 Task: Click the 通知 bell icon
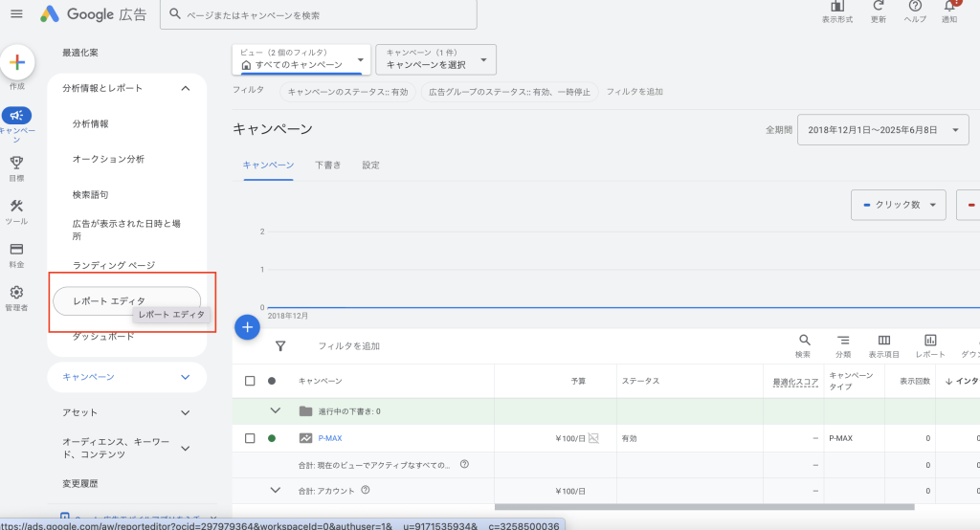click(x=949, y=8)
